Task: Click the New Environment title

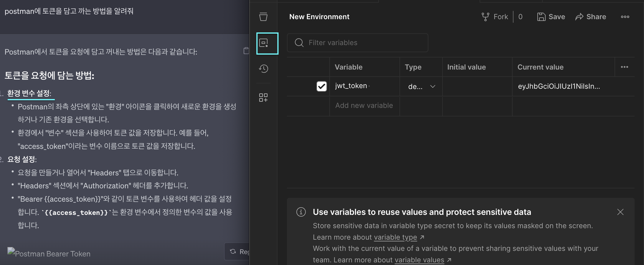Action: pos(319,17)
